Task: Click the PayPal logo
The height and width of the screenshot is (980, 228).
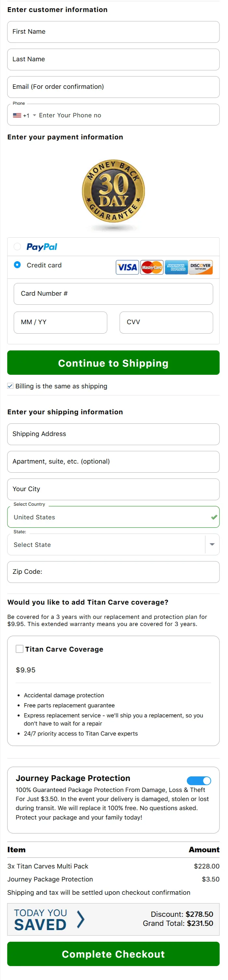Action: pos(42,247)
